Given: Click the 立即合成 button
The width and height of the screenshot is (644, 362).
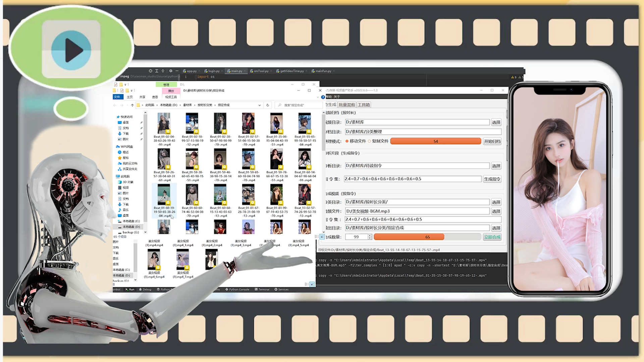Looking at the screenshot, I should [x=492, y=237].
